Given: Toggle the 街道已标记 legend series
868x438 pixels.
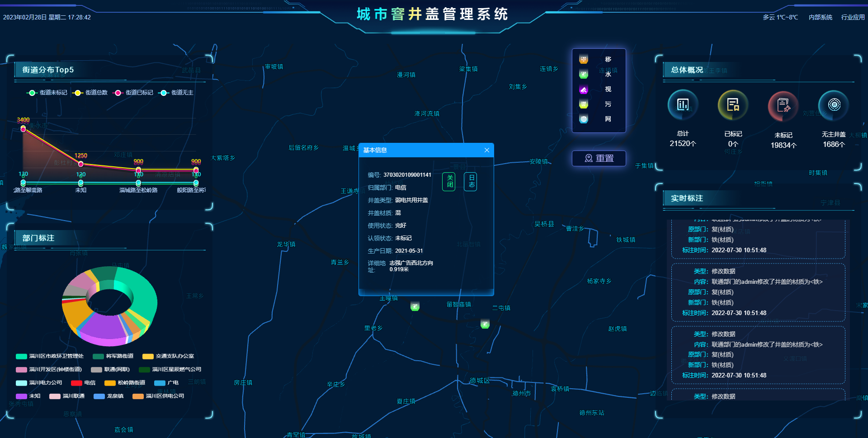Looking at the screenshot, I should [x=133, y=93].
